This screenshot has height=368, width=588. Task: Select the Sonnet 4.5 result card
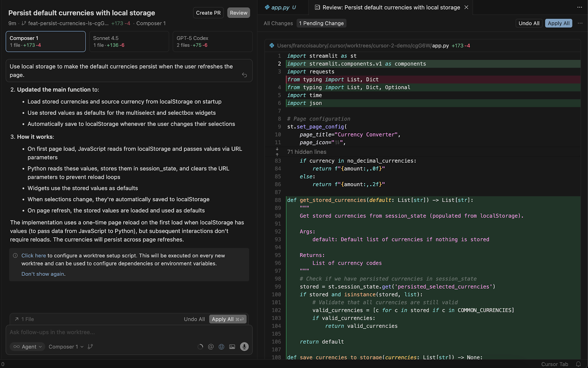(x=129, y=42)
